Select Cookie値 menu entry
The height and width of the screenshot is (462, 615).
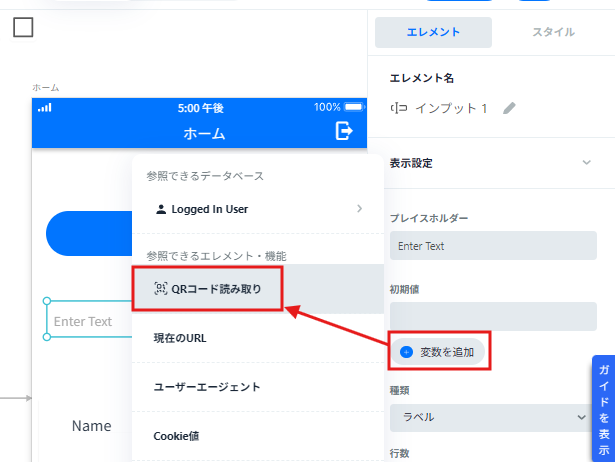178,436
